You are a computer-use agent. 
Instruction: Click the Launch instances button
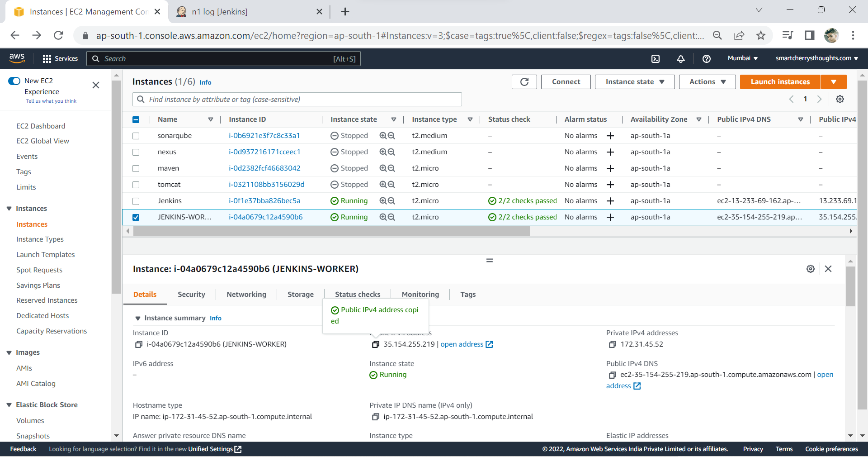[780, 82]
